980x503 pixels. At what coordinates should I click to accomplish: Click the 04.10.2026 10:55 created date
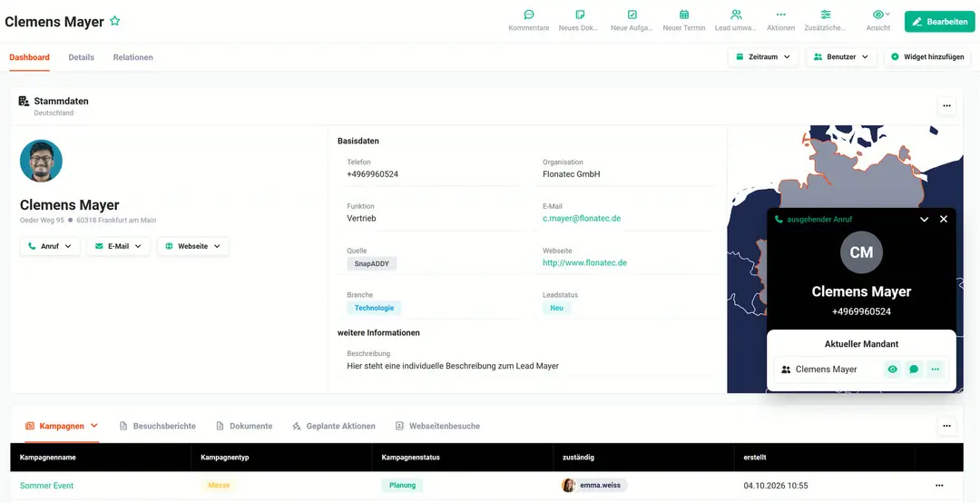point(776,486)
